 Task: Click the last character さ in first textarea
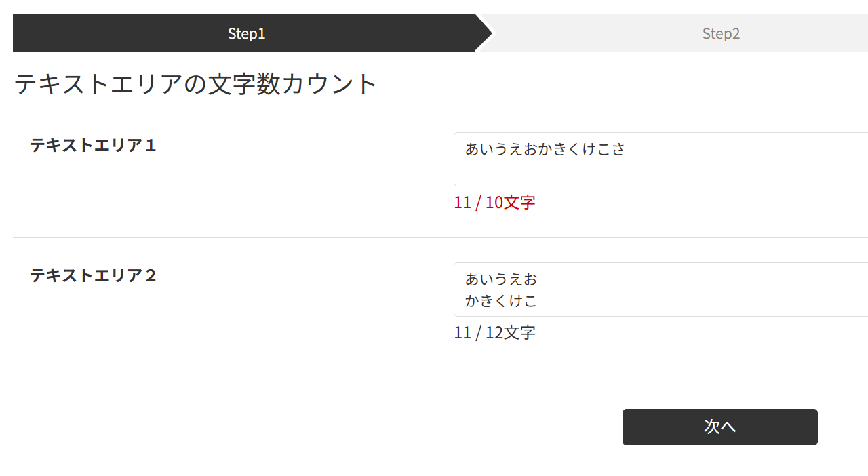pyautogui.click(x=618, y=149)
